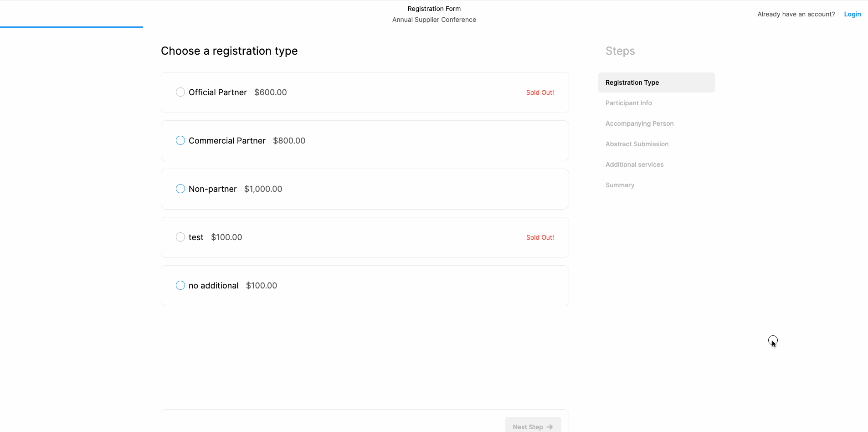
Task: Click the Next Step button
Action: (x=533, y=427)
